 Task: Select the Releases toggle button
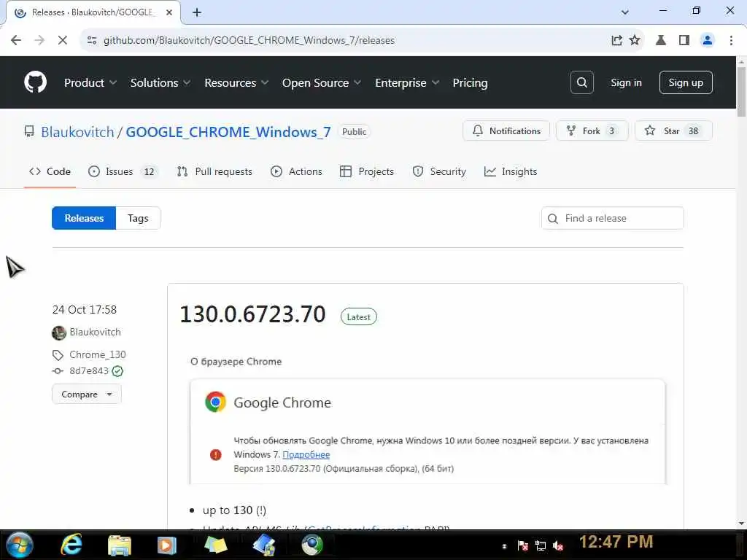84,218
